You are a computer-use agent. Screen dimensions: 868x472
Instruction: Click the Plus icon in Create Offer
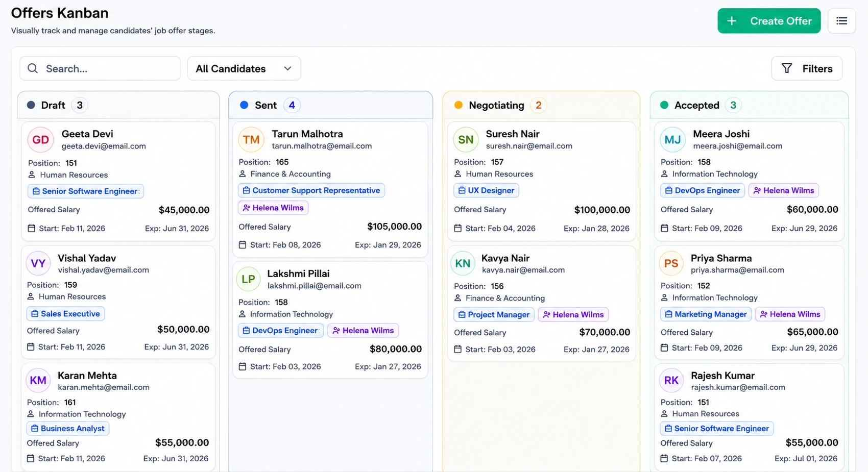coord(732,21)
